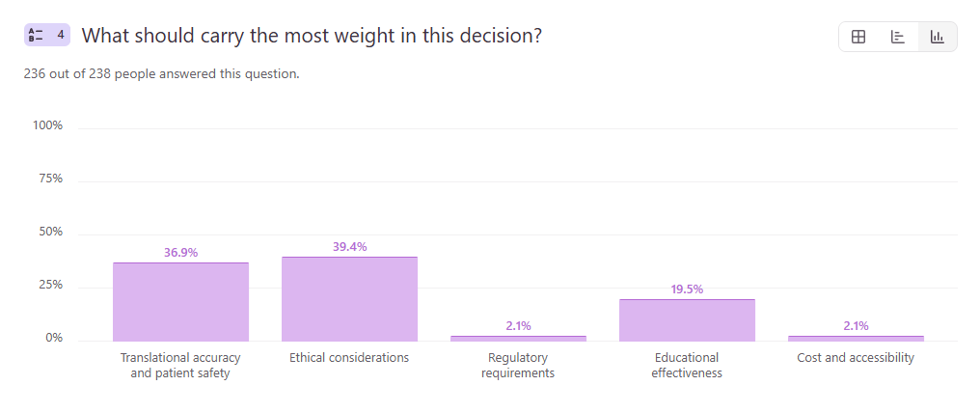
Task: Click the 100% y-axis label
Action: click(47, 125)
